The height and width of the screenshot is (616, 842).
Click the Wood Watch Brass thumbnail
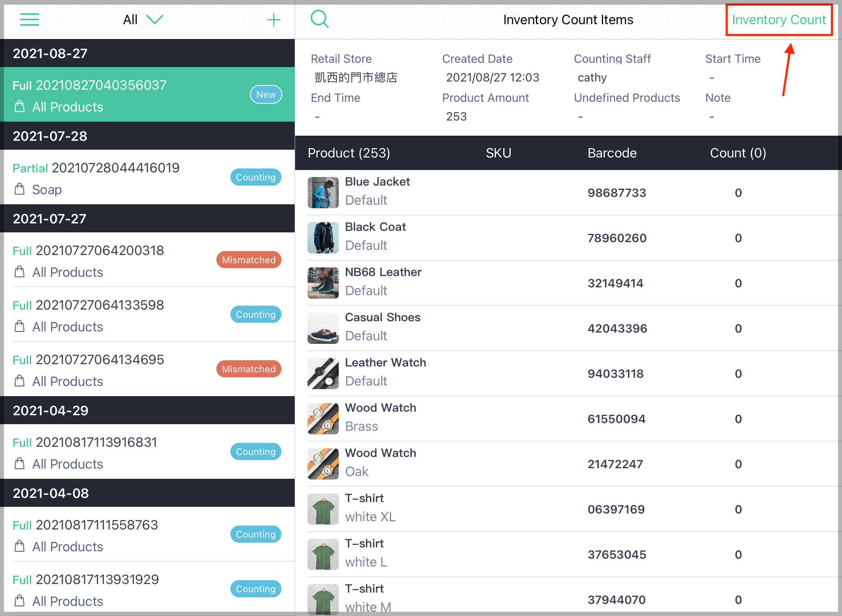(323, 419)
